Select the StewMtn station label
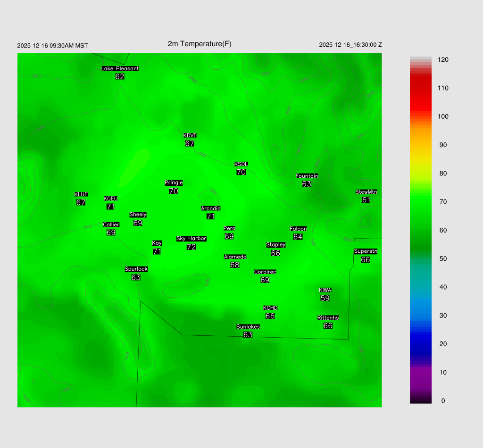 pyautogui.click(x=366, y=192)
